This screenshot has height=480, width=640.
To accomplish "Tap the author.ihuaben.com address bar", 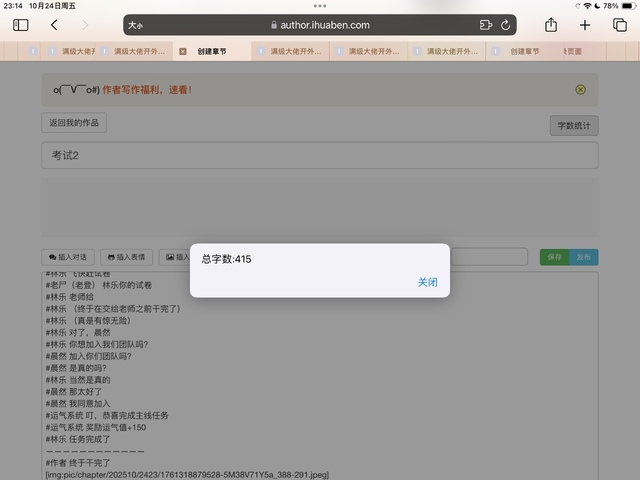I will point(320,25).
